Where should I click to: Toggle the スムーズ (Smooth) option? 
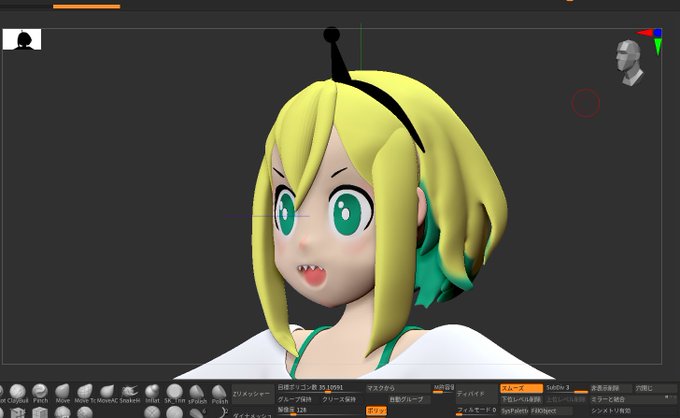521,388
